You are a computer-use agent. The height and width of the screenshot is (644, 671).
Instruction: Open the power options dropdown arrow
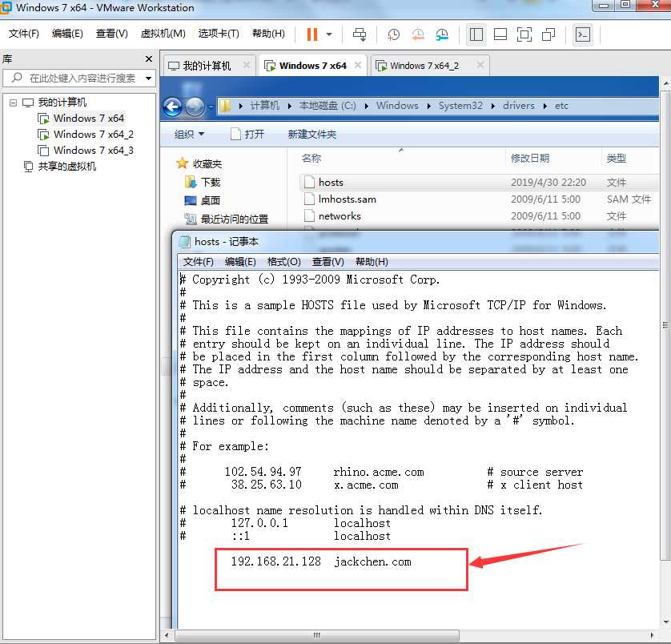click(x=329, y=34)
